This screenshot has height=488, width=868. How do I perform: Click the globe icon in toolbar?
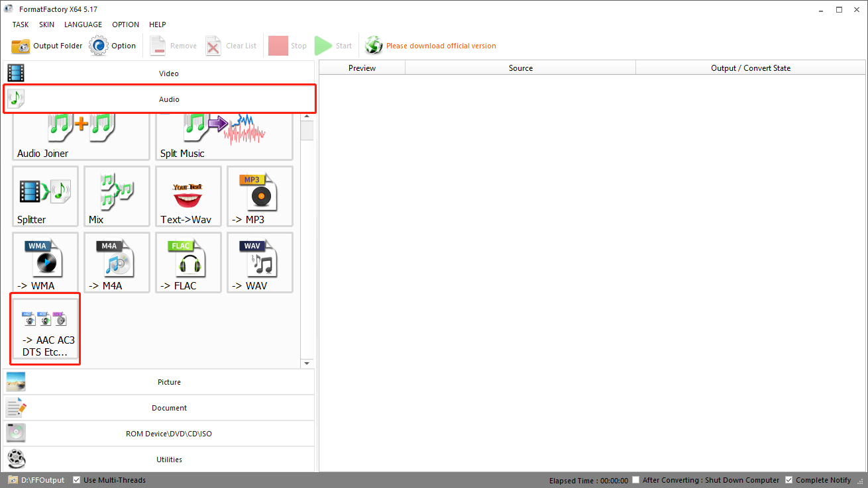[x=374, y=46]
